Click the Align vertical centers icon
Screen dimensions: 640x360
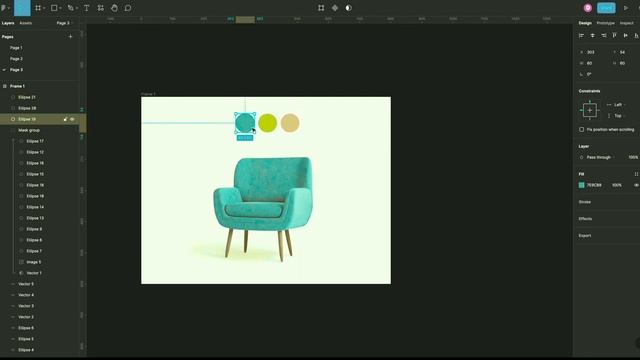[x=625, y=36]
